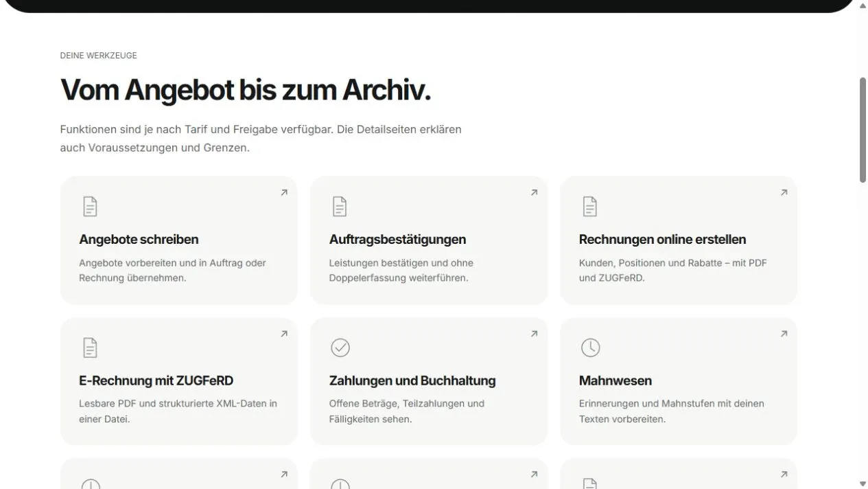Viewport: 868px width, 489px height.
Task: Open the Auftragsbestätigungen heading link
Action: point(397,240)
